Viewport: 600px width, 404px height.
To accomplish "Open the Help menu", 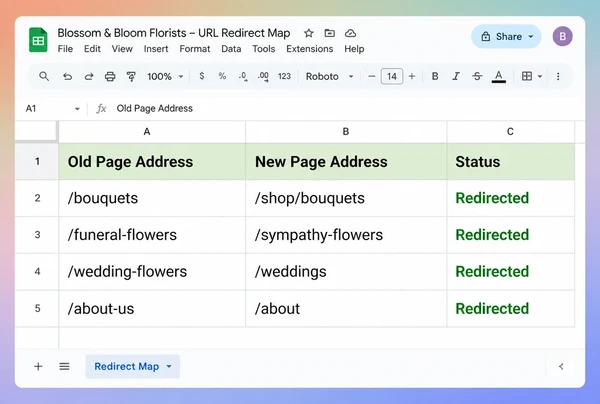I will 354,49.
